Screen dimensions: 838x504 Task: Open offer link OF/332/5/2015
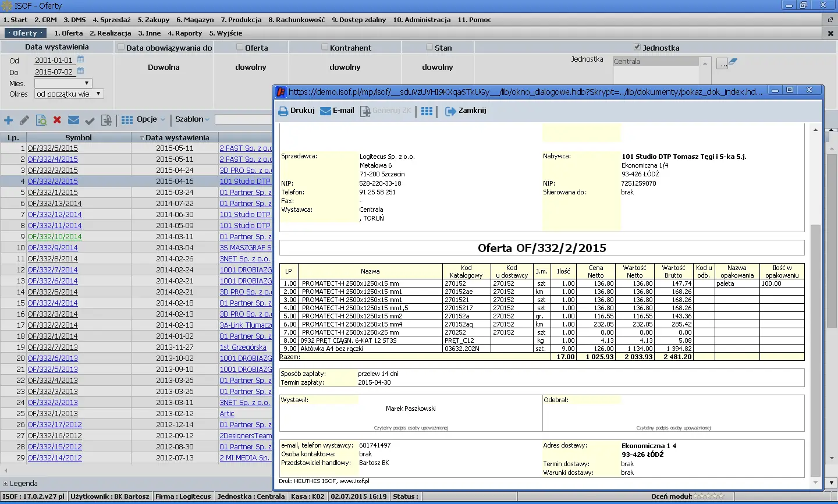[52, 148]
